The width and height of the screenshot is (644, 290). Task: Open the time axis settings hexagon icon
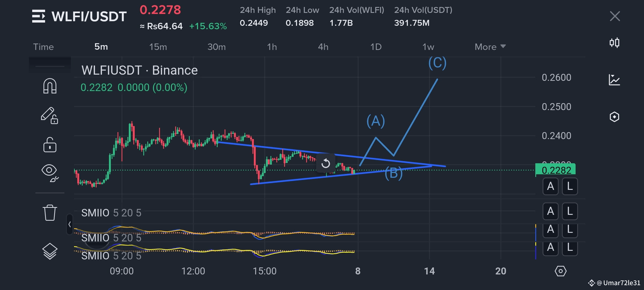561,271
